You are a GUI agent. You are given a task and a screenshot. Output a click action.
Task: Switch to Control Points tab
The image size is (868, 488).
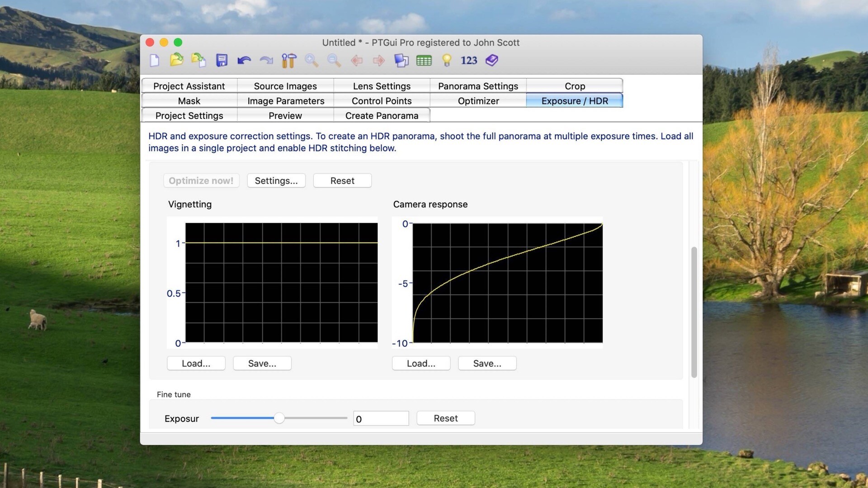(382, 100)
